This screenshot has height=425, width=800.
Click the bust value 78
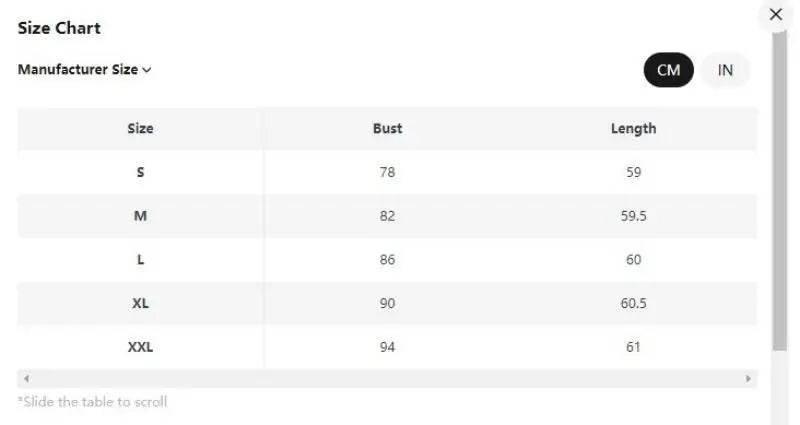(x=387, y=172)
